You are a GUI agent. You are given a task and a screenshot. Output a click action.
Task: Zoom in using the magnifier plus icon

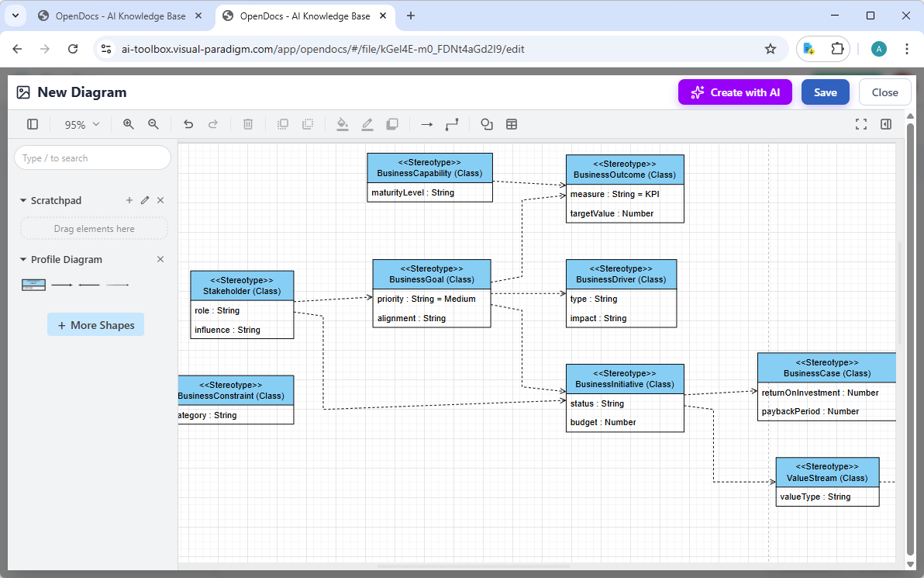[128, 124]
